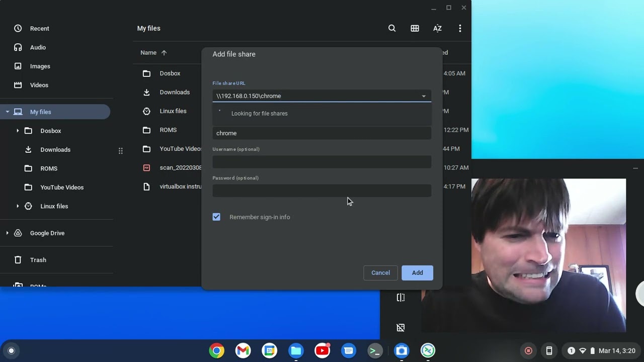The image size is (644, 362).
Task: Open the Camera app shelf icon
Action: 401,350
